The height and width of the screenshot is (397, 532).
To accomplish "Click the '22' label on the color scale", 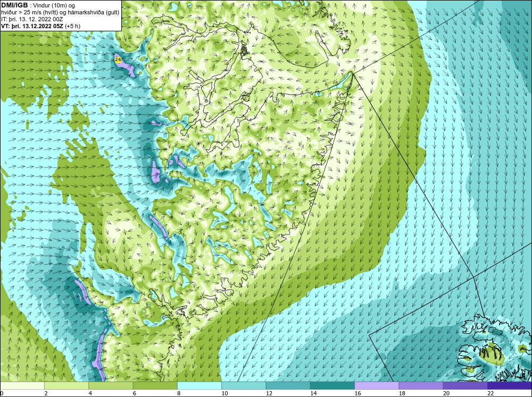I will 491,393.
